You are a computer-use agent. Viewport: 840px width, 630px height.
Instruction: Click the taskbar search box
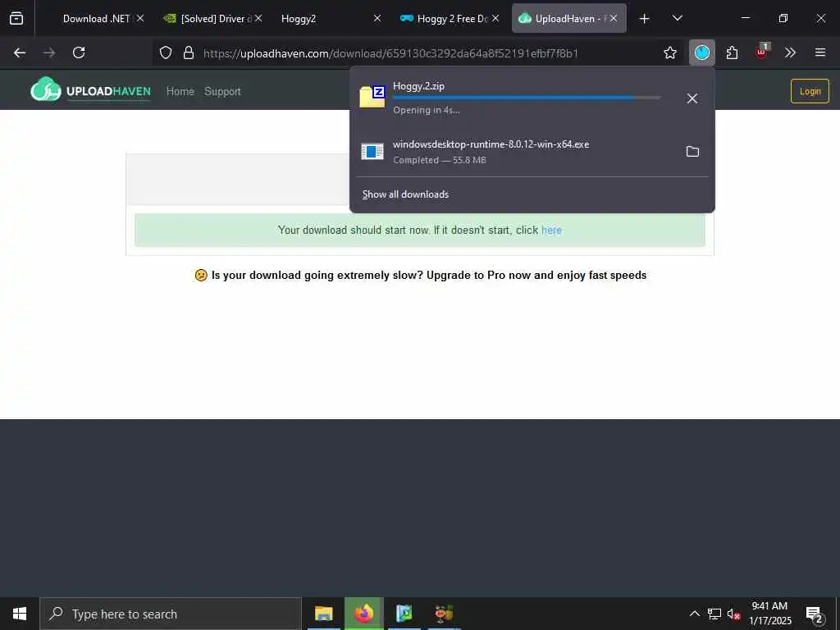click(x=171, y=614)
